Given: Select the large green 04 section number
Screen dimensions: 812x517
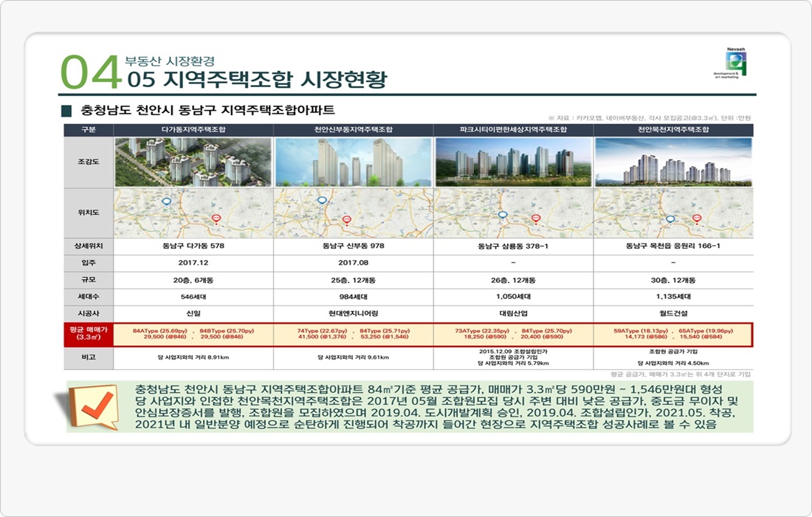Looking at the screenshot, I should point(91,72).
